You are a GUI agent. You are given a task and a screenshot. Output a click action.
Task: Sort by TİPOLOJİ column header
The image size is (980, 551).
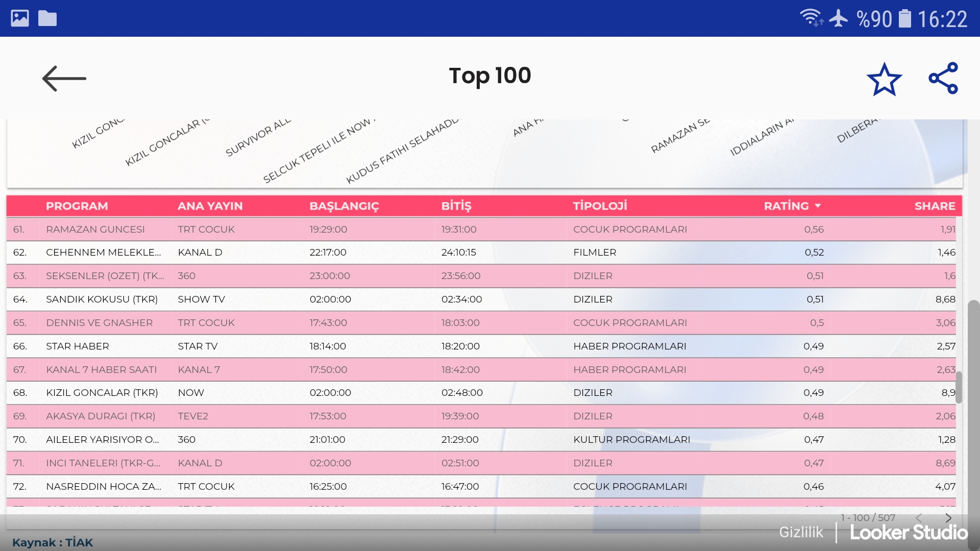(x=600, y=206)
